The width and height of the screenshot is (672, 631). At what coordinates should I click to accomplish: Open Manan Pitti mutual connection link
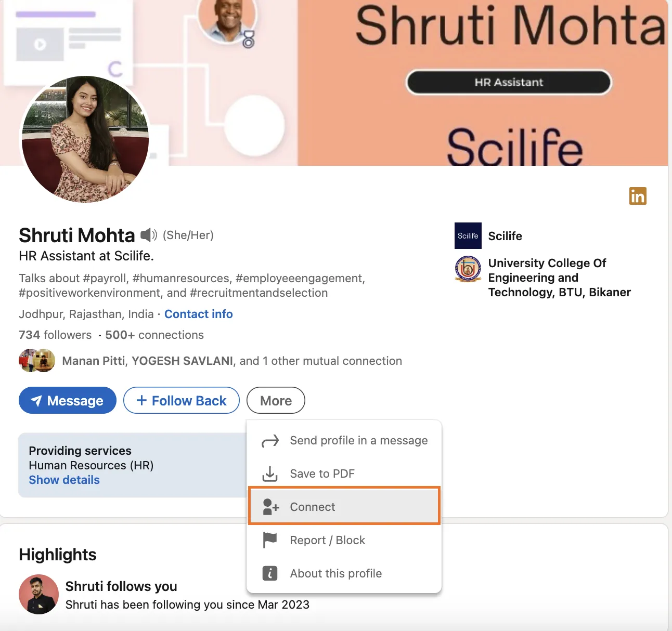94,361
